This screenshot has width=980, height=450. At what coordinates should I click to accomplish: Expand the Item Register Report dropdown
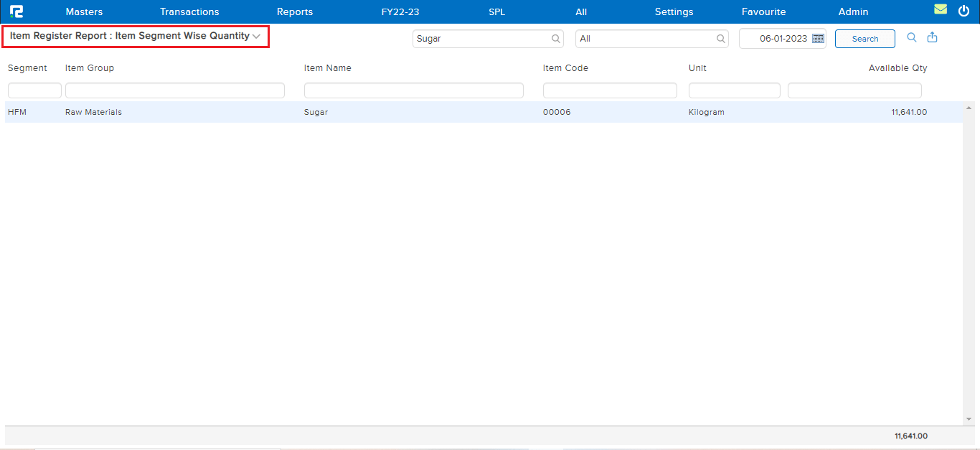256,36
